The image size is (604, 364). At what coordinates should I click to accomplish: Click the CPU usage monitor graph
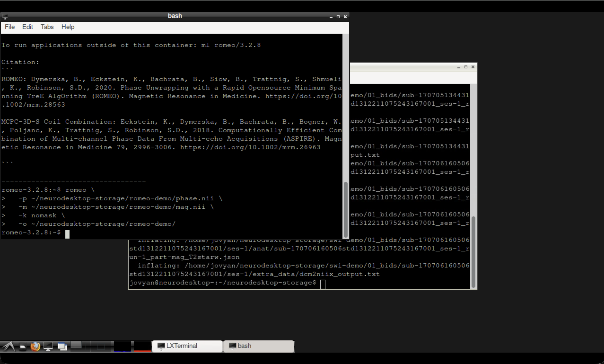[122, 346]
